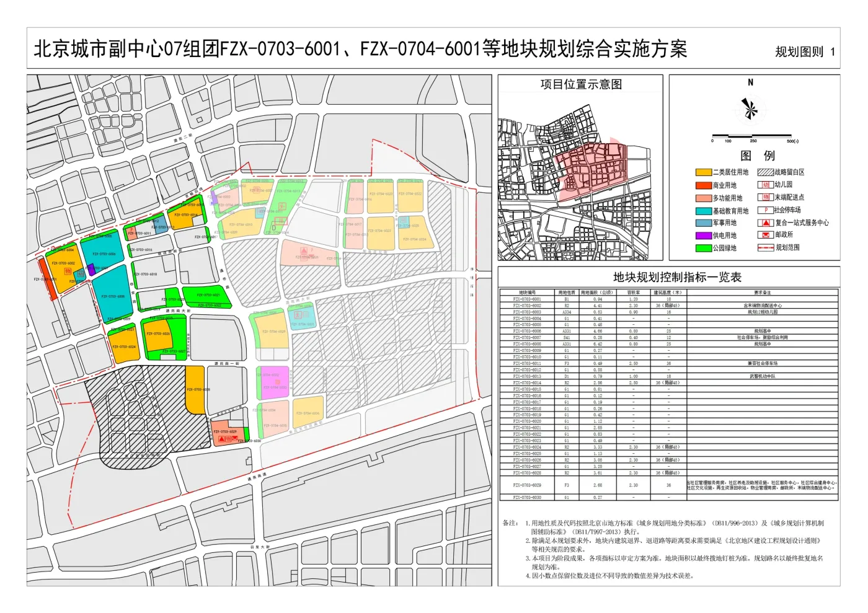Click the 规划范围 dashed line legend symbol
Image resolution: width=868 pixels, height=613 pixels.
pos(765,248)
